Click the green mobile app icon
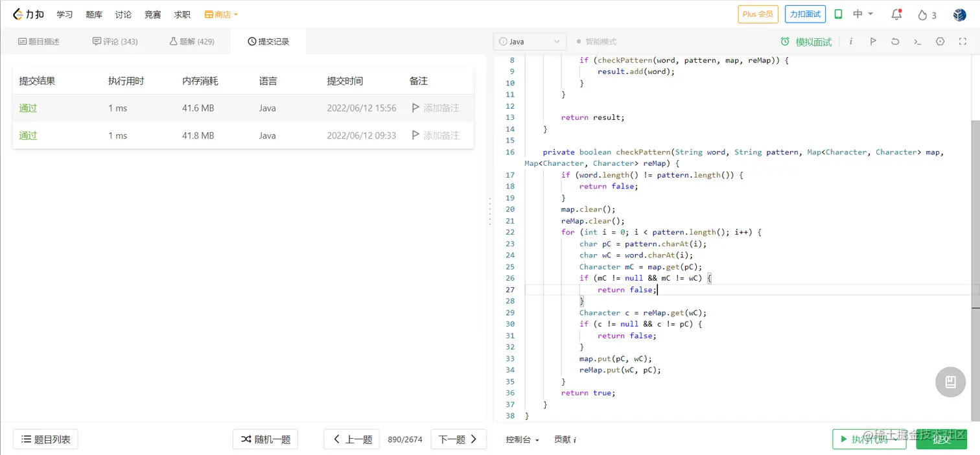The width and height of the screenshot is (980, 455). click(838, 14)
